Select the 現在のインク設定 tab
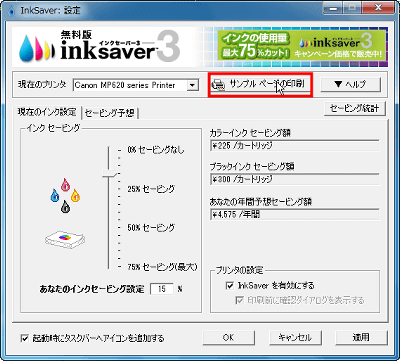Image resolution: width=400 pixels, height=361 pixels. (x=47, y=112)
